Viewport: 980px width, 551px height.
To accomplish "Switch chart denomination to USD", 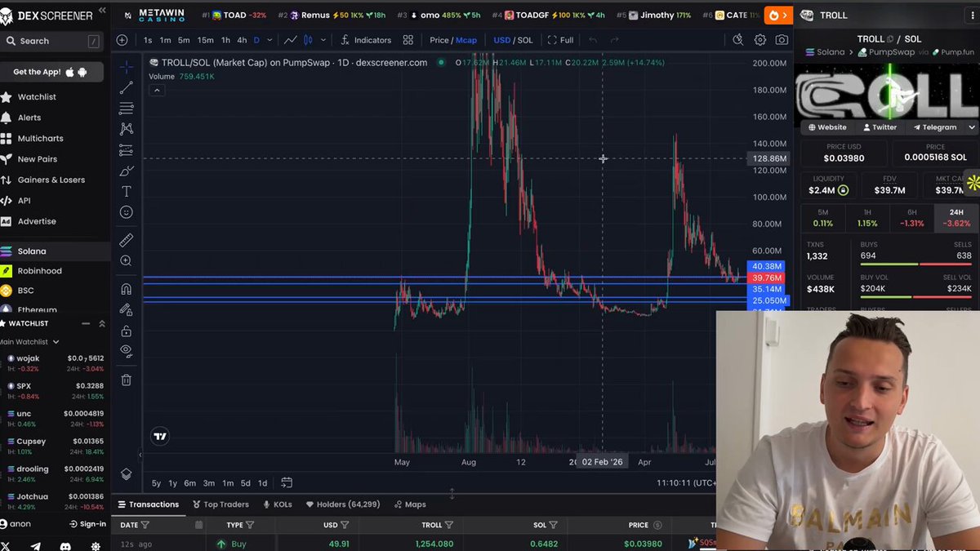I will (501, 40).
